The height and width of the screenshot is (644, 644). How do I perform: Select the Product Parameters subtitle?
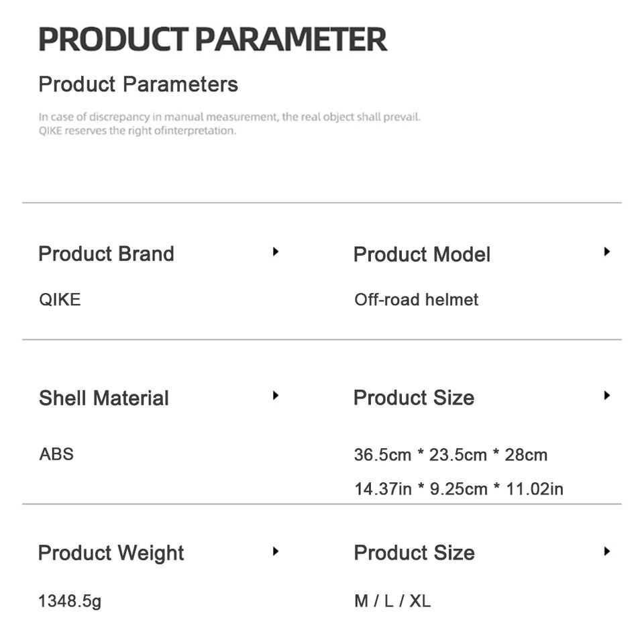pos(138,85)
